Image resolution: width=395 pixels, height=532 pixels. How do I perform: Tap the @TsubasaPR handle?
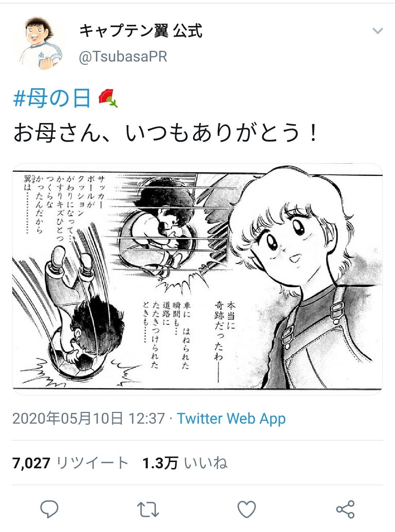tap(123, 57)
